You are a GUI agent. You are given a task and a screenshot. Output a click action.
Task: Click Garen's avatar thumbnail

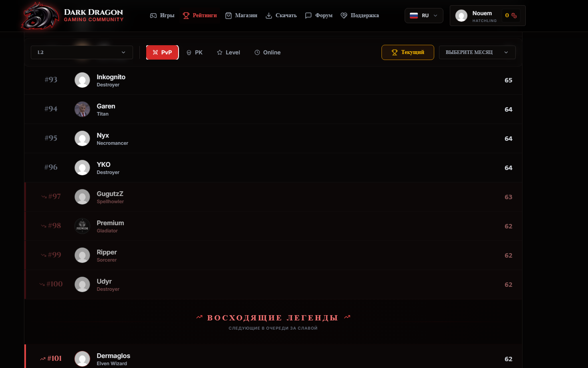pos(82,109)
